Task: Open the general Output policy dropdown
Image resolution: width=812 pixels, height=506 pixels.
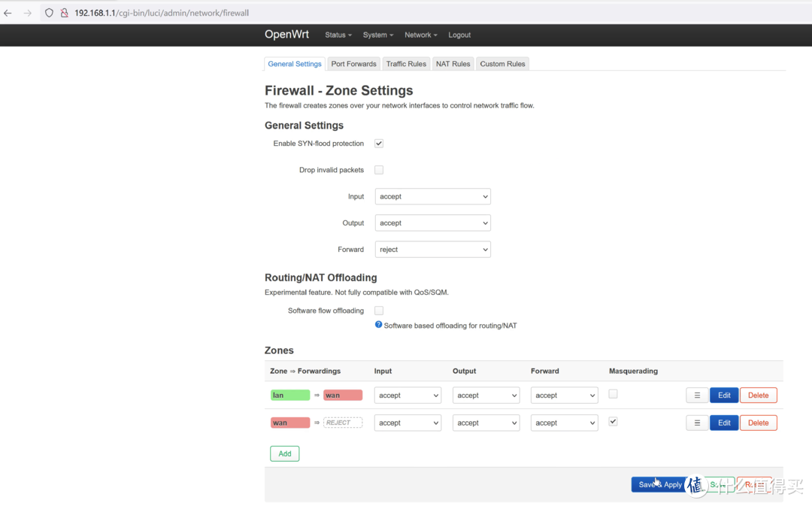Action: 433,223
